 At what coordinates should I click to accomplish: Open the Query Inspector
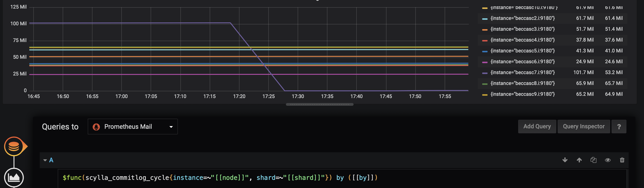584,127
